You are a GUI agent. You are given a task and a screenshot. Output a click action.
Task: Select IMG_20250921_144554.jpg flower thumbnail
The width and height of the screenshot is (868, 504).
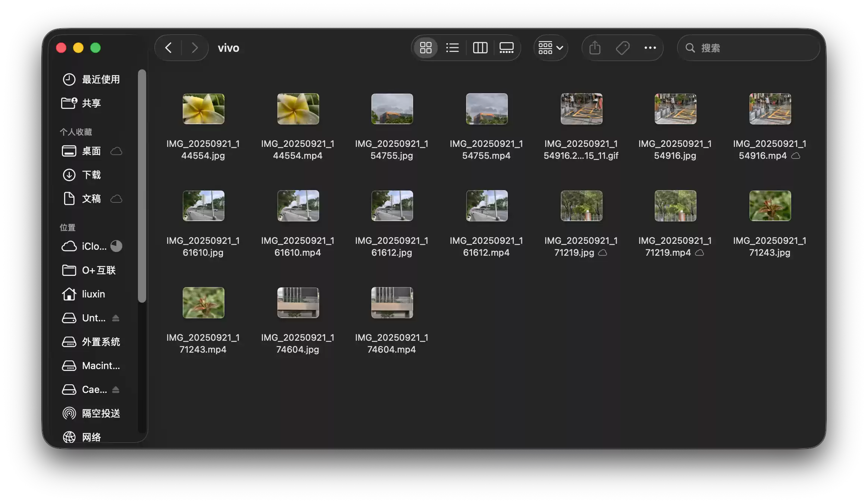click(204, 109)
